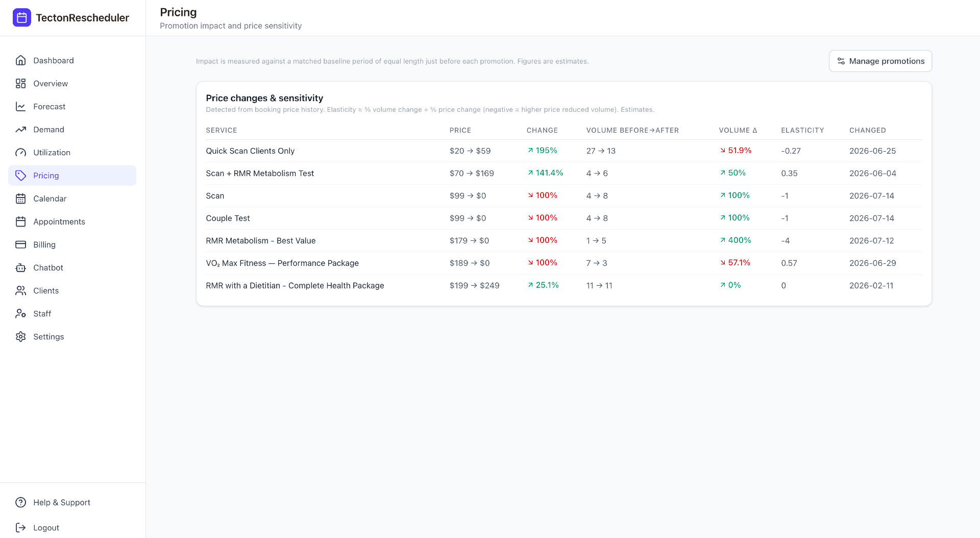The image size is (980, 538).
Task: Select Scan + RMR Metabolism Test service
Action: point(260,173)
